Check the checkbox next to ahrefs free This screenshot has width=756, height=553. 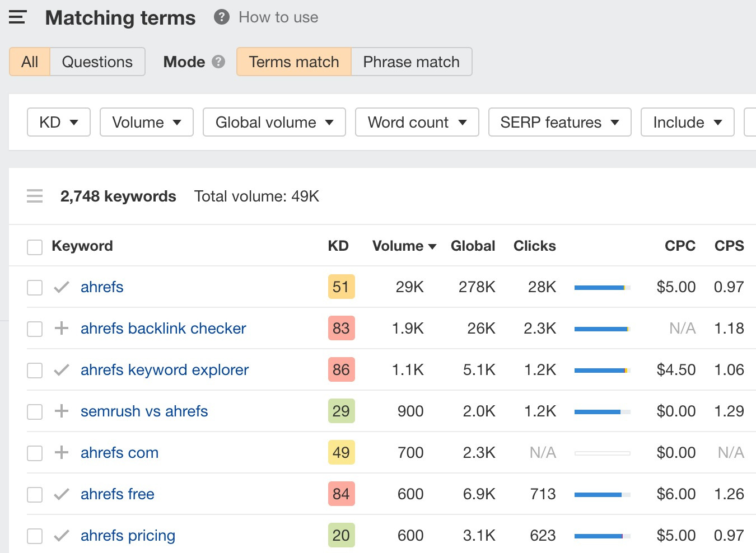pyautogui.click(x=35, y=494)
